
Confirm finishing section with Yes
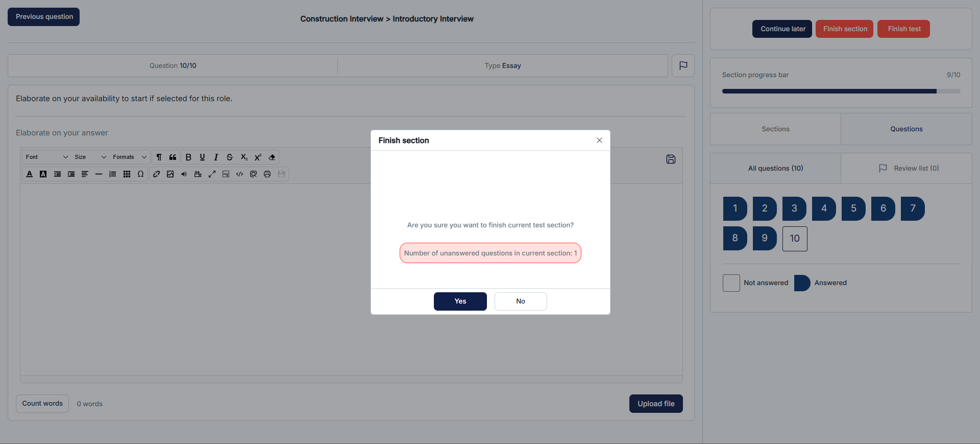pos(460,301)
